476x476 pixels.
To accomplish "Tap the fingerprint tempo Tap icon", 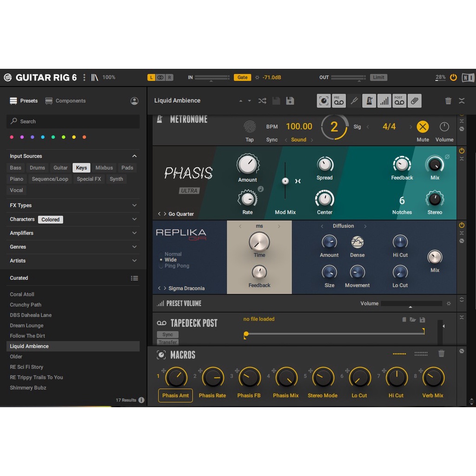I will click(x=250, y=126).
